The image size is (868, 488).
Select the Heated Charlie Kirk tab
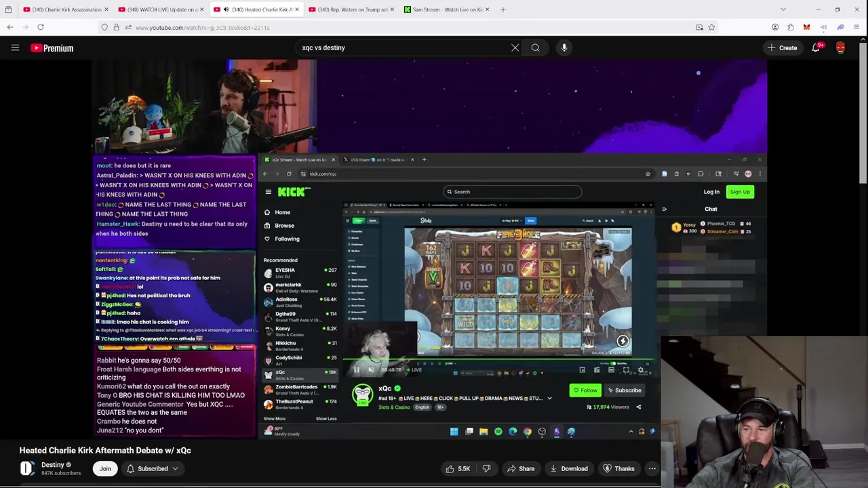click(x=255, y=9)
